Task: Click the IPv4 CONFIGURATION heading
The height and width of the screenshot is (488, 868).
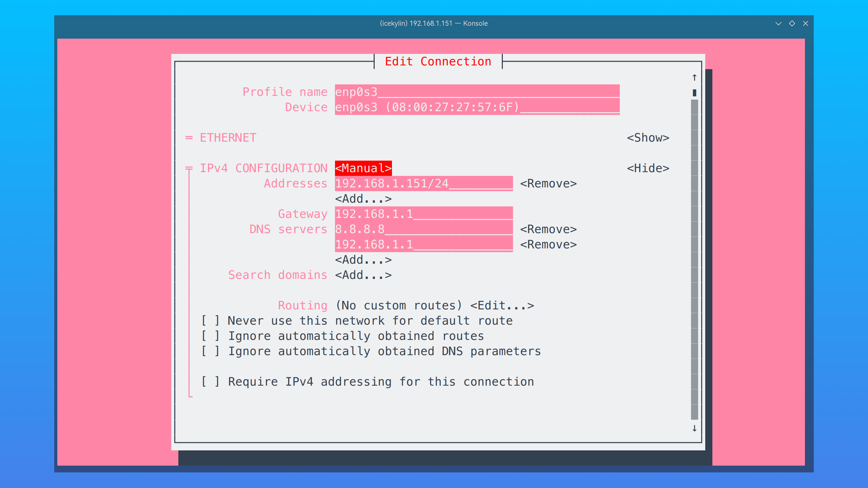Action: point(263,168)
